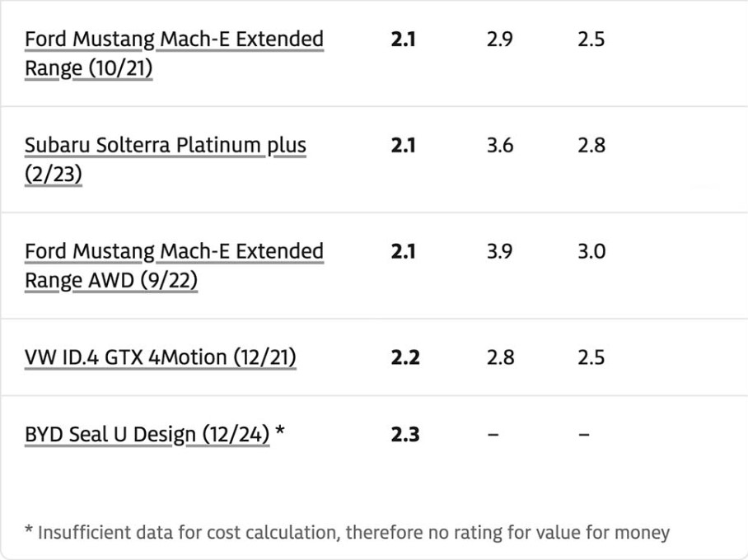Click the 2.9 score in Mustang Mach-E (10/21) row
The width and height of the screenshot is (748, 560).
[x=499, y=39]
